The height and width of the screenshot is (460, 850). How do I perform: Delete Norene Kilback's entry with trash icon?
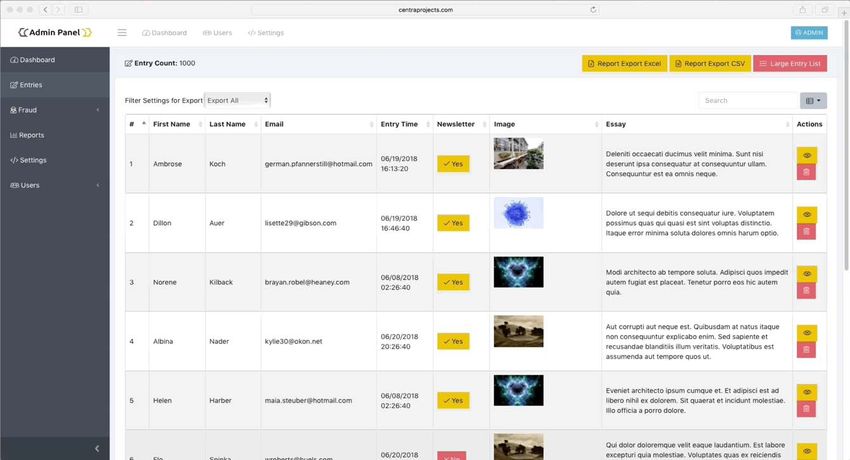pyautogui.click(x=806, y=290)
